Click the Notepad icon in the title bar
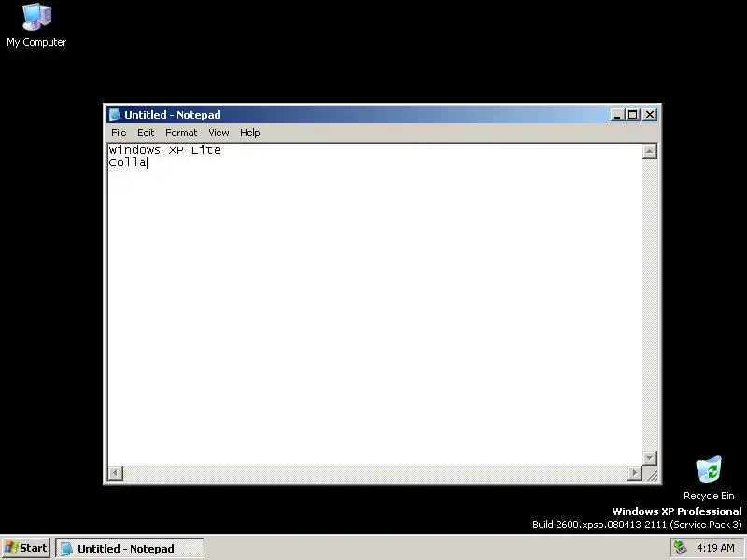 point(114,115)
